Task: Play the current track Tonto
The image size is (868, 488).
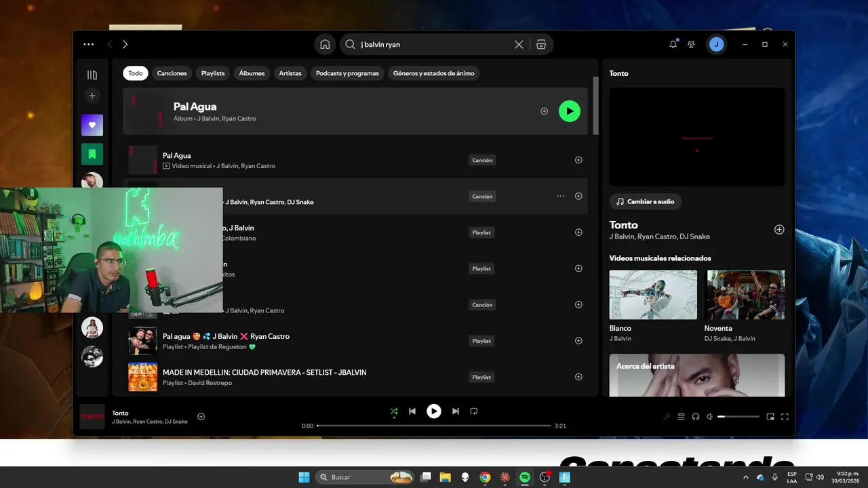Action: tap(434, 411)
